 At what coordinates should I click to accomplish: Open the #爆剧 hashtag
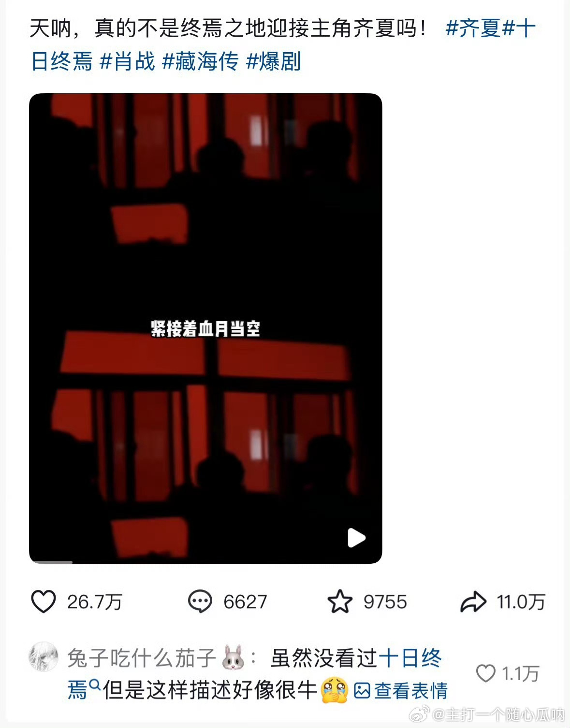click(274, 61)
